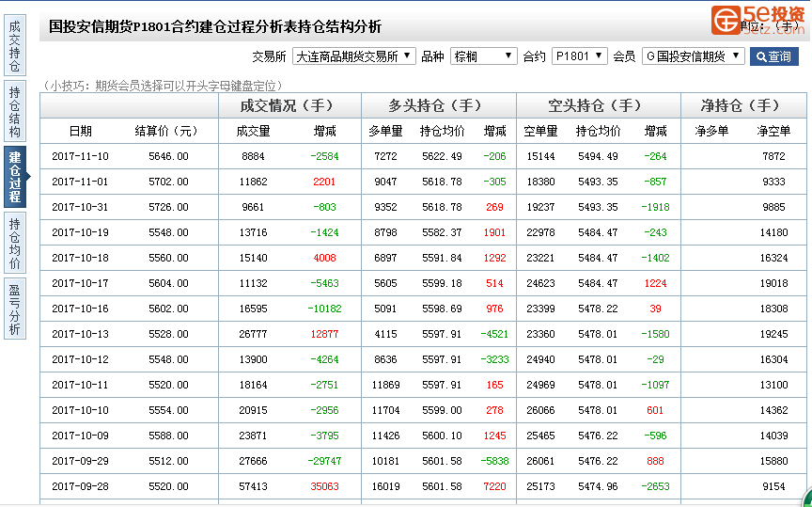The height and width of the screenshot is (507, 812).
Task: Click volume change value -29747
Action: [x=324, y=462]
